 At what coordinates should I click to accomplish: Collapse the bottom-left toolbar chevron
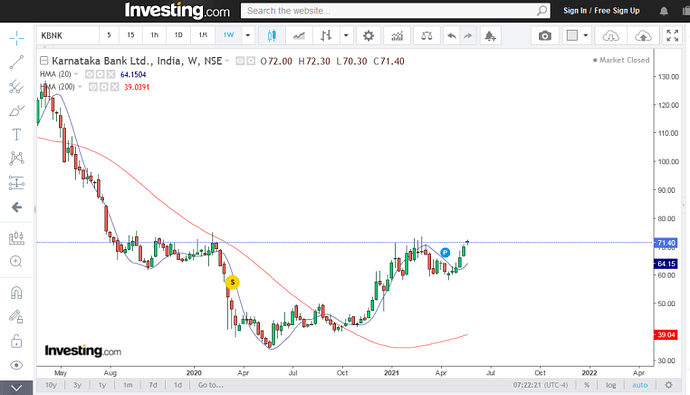point(16,388)
